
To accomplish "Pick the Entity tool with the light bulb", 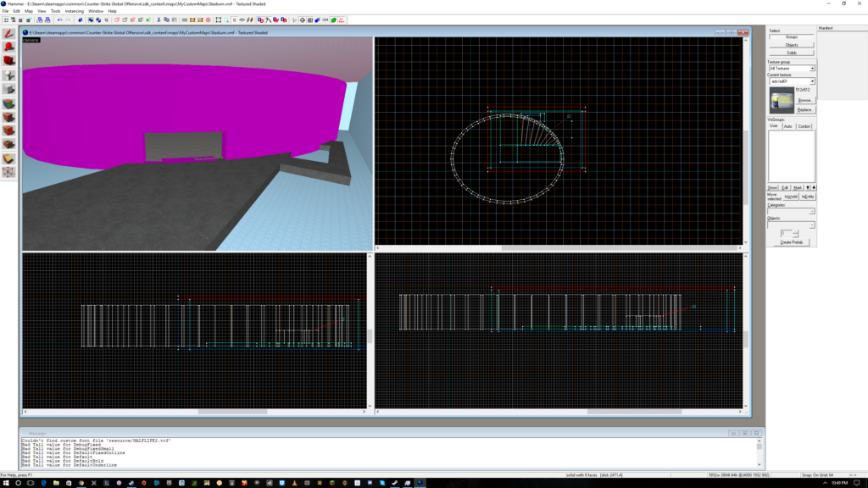I will click(8, 75).
